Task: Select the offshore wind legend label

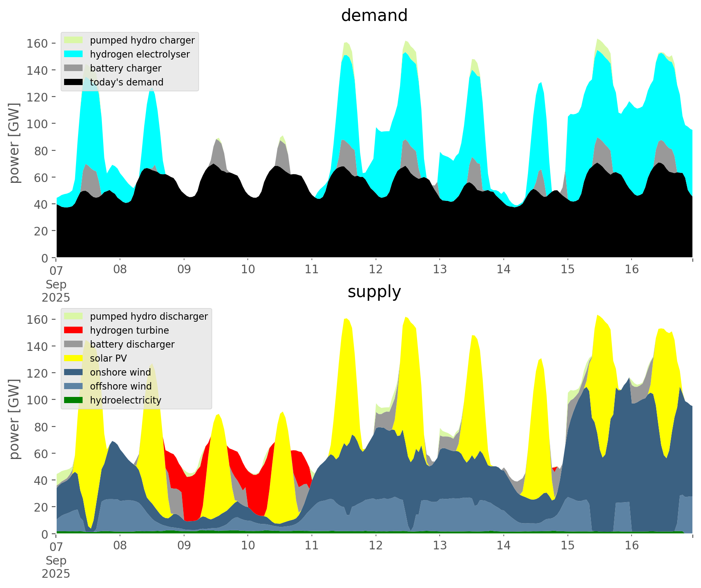Action: click(x=120, y=386)
